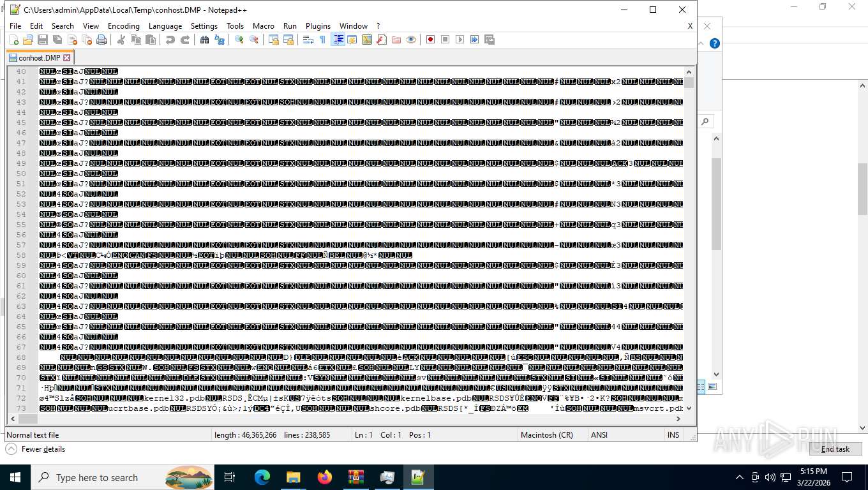Copy selection using the Copy toolbar icon
This screenshot has width=868, height=490.
pyautogui.click(x=136, y=40)
